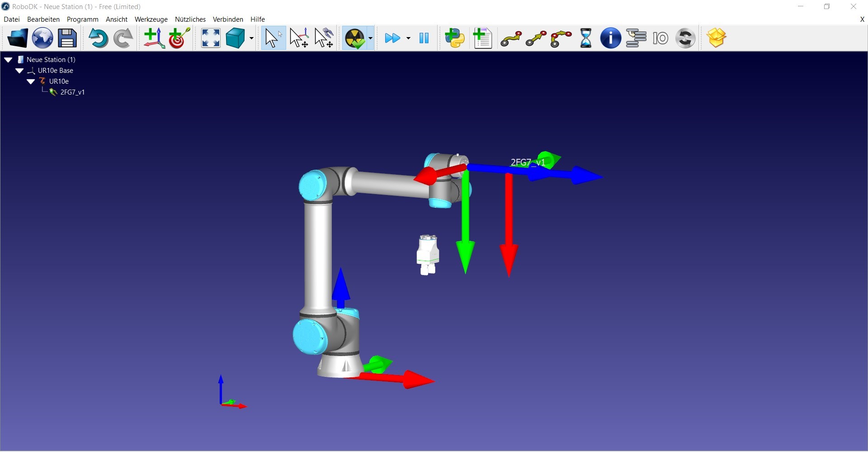868x452 pixels.
Task: Collapse the UR10e Base tree node
Action: point(19,71)
